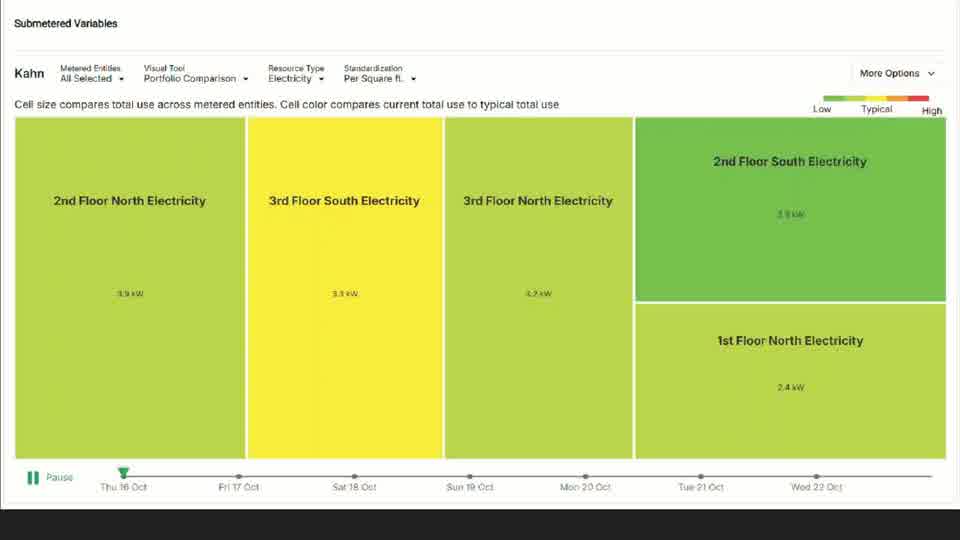This screenshot has width=960, height=540.
Task: Click the green timeline marker at Thu 16 Oct
Action: point(124,473)
